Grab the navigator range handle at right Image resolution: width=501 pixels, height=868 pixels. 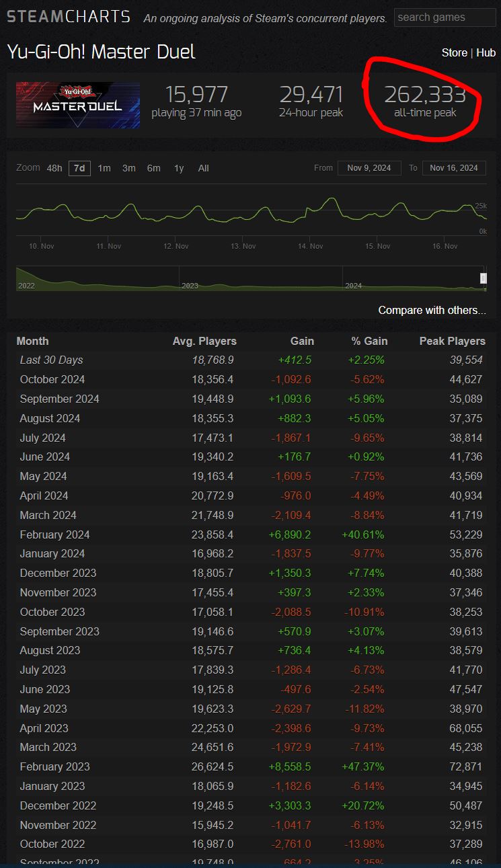click(x=483, y=278)
